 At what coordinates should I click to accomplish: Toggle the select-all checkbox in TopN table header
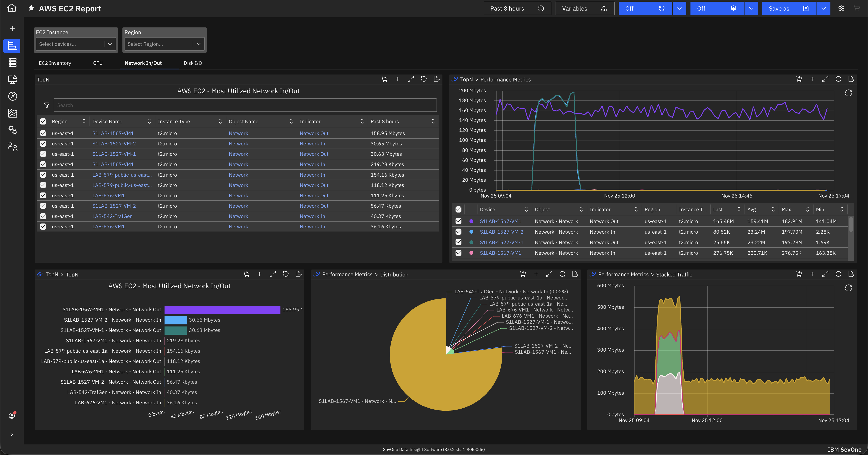[x=43, y=122]
